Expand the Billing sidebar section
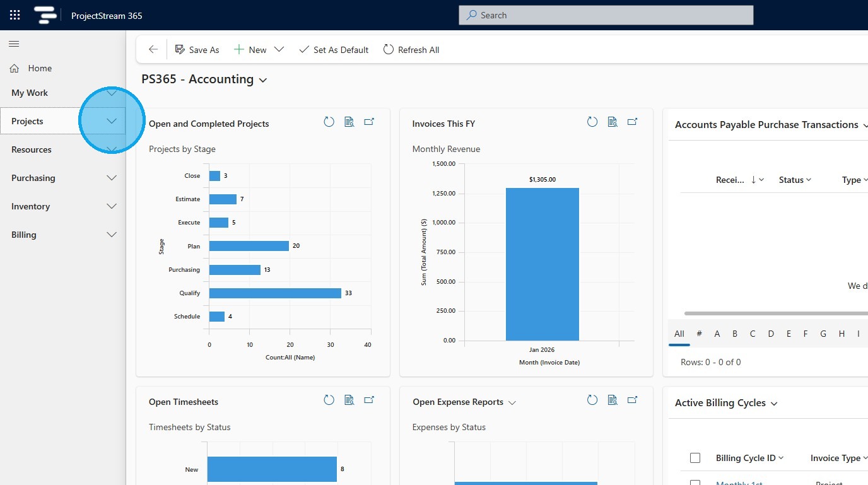 112,235
